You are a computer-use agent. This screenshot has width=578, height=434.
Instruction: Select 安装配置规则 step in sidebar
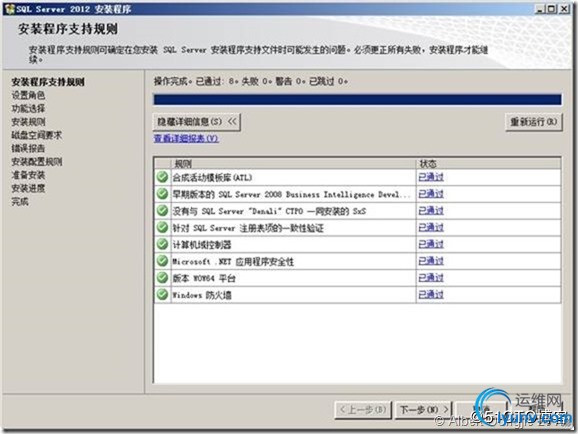pyautogui.click(x=36, y=162)
